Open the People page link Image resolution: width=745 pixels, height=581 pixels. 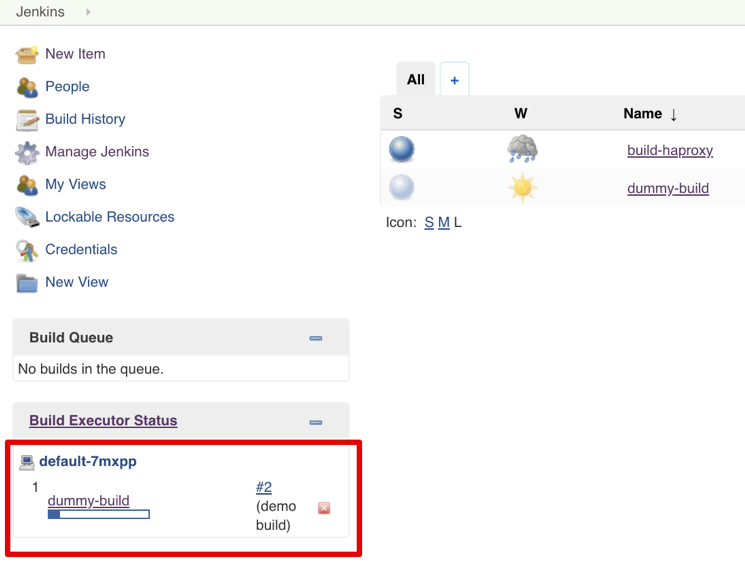(x=67, y=86)
